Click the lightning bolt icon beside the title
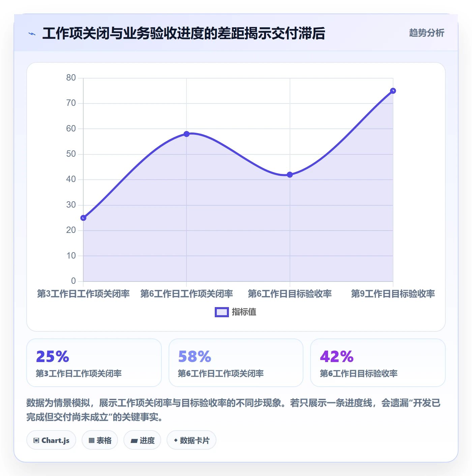Viewport: 472px width, 476px height. click(x=32, y=34)
